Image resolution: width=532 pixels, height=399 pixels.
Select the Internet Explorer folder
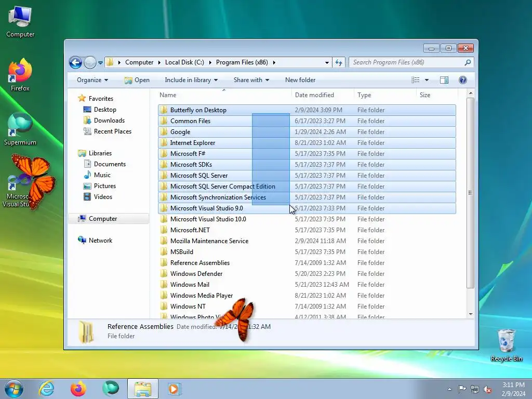307,143
